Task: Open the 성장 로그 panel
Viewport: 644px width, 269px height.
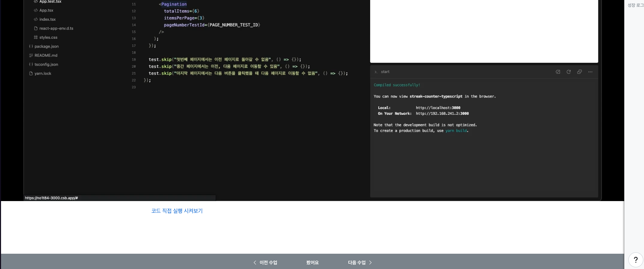Action: pos(635,5)
